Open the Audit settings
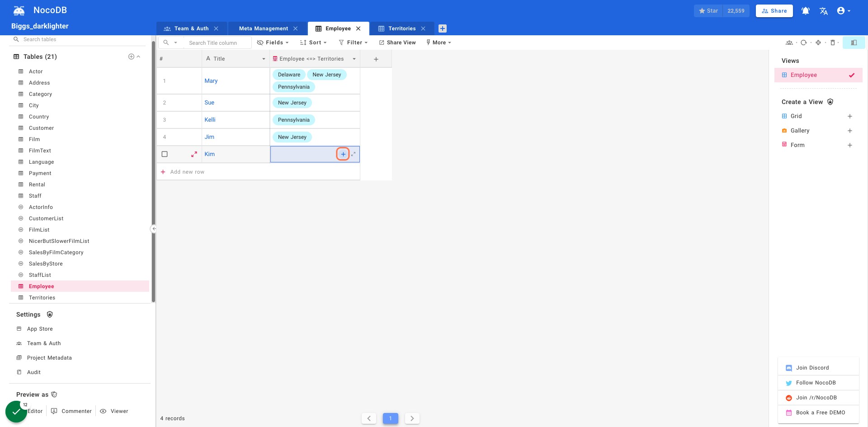868x427 pixels. click(33, 372)
